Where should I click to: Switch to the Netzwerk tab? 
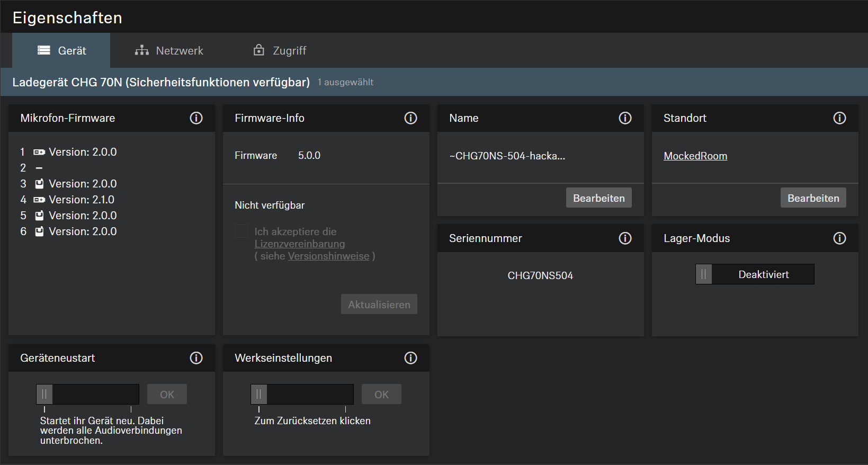point(169,51)
